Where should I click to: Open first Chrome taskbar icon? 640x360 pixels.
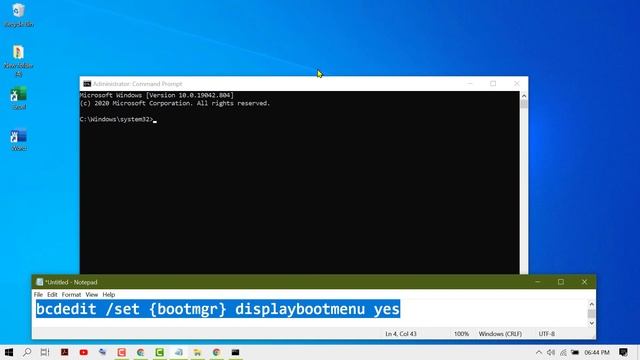[x=140, y=352]
